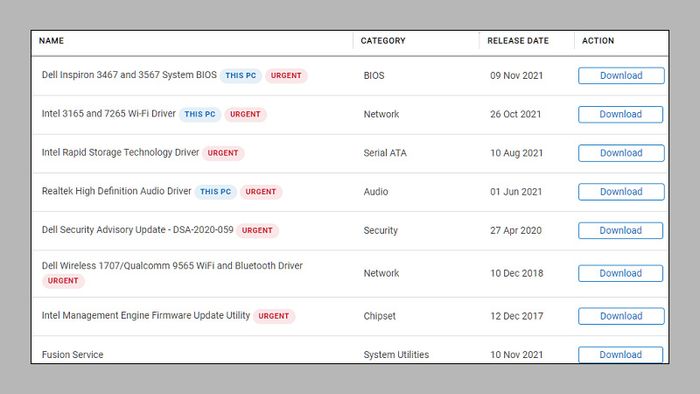Click URGENT badge beside Intel Rapid Storage
The height and width of the screenshot is (394, 700).
click(223, 153)
